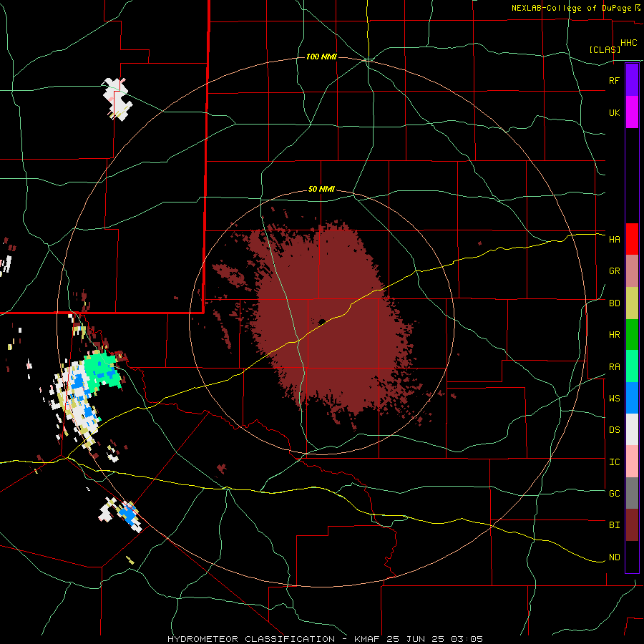
Task: Click the BI brown legend swatch
Action: click(x=632, y=525)
